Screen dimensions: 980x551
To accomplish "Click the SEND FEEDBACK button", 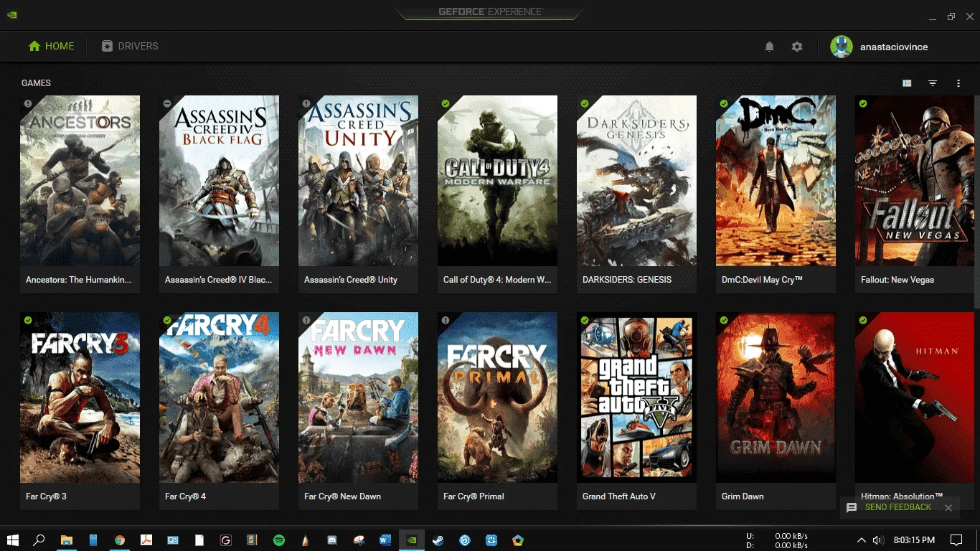I will click(x=897, y=507).
